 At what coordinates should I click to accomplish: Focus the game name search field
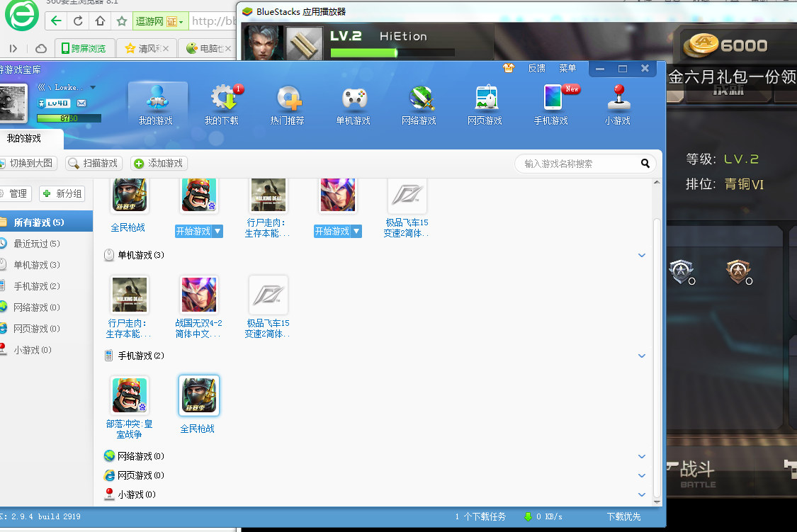(x=580, y=164)
